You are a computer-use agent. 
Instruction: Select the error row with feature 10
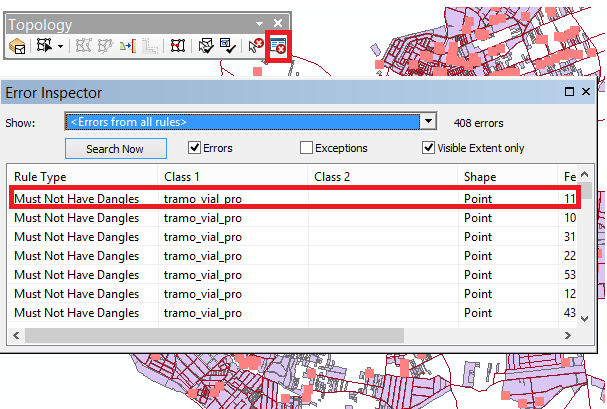click(293, 218)
